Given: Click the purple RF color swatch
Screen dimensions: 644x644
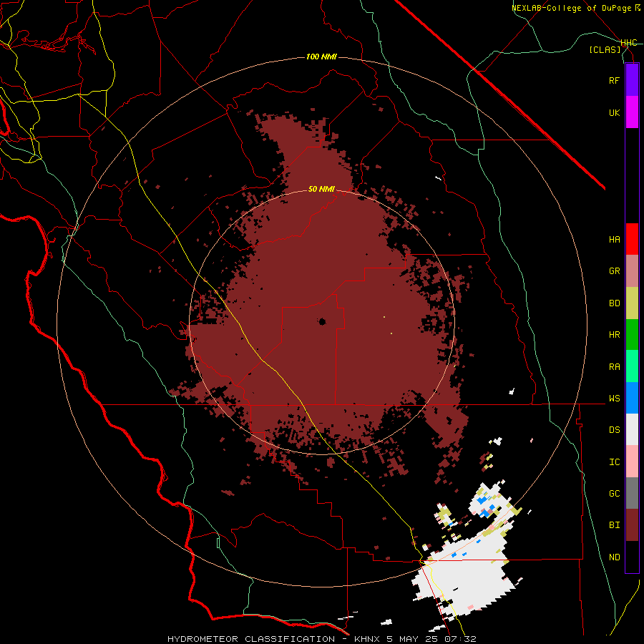Looking at the screenshot, I should (x=632, y=80).
